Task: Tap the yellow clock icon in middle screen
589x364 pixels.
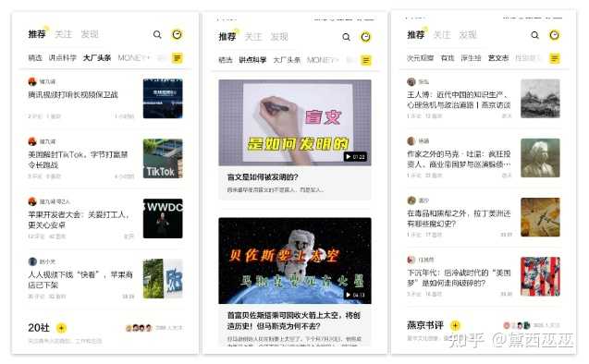Action: [365, 37]
